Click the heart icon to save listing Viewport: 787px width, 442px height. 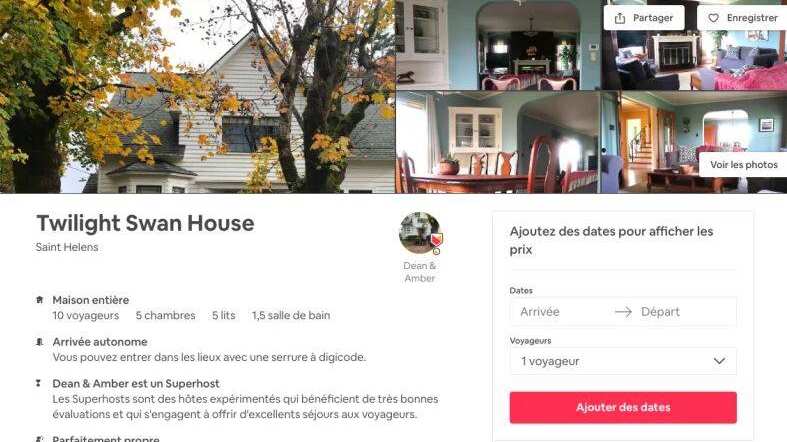[x=713, y=18]
